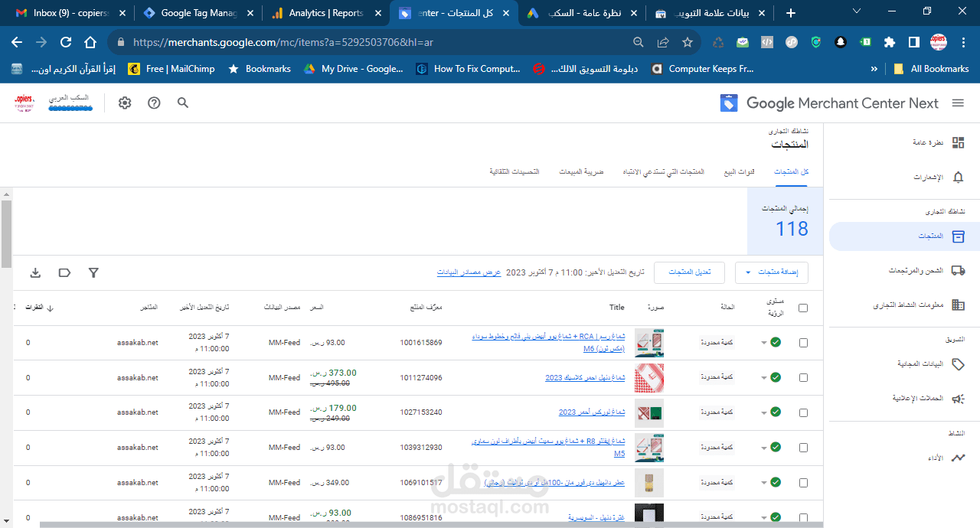Select the checkbox for product 1027153240
Screen dimensions: 980x528
pos(803,412)
